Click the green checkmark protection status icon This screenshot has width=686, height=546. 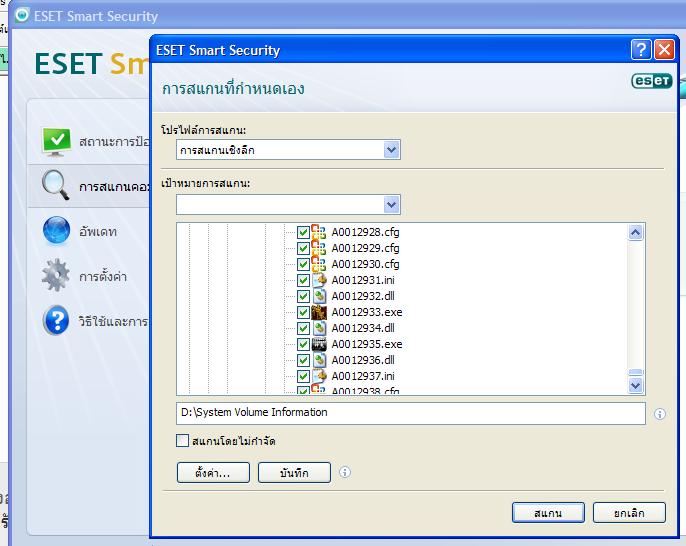coord(56,142)
